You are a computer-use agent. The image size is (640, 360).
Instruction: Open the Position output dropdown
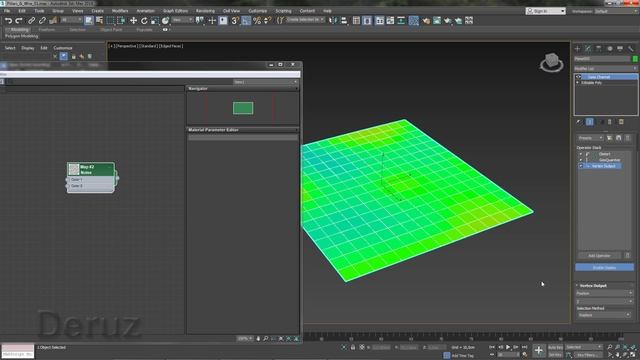pyautogui.click(x=604, y=293)
